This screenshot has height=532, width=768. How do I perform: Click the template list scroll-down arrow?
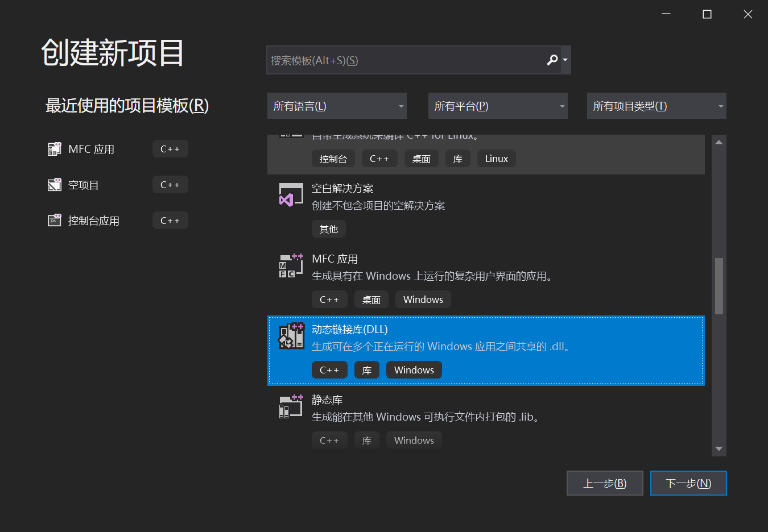(x=719, y=449)
